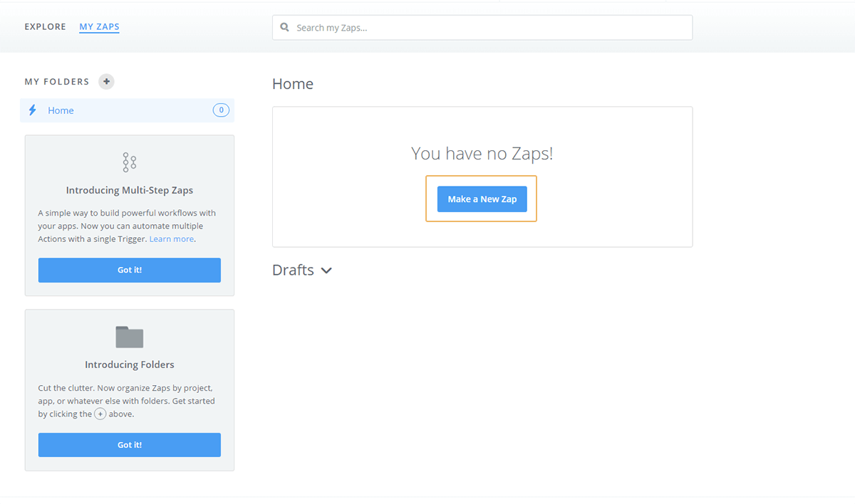Click the Introducing Multi-Step Zaps title
The width and height of the screenshot is (855, 504).
pyautogui.click(x=130, y=191)
